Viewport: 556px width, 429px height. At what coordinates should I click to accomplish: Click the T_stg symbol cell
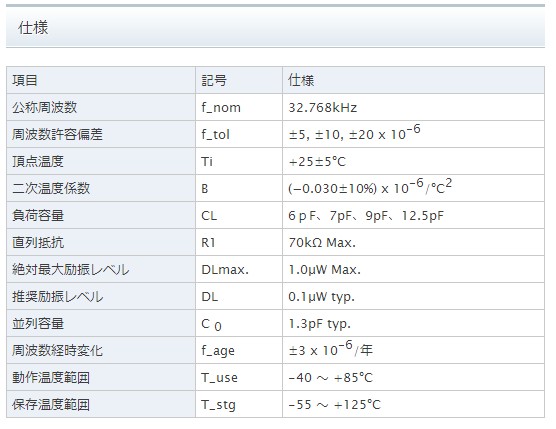(239, 405)
